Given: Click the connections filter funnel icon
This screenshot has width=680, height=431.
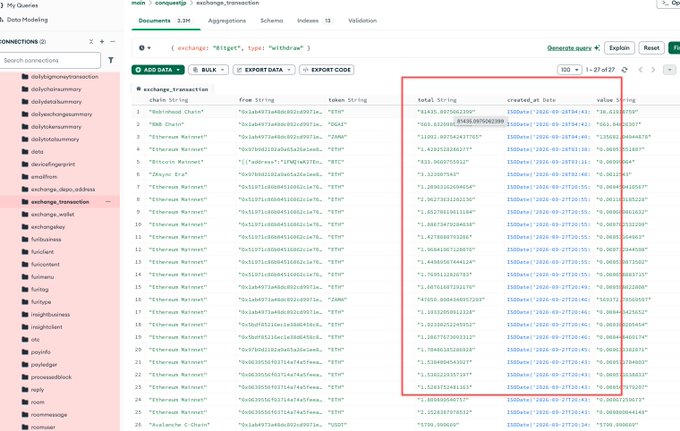Looking at the screenshot, I should [111, 60].
